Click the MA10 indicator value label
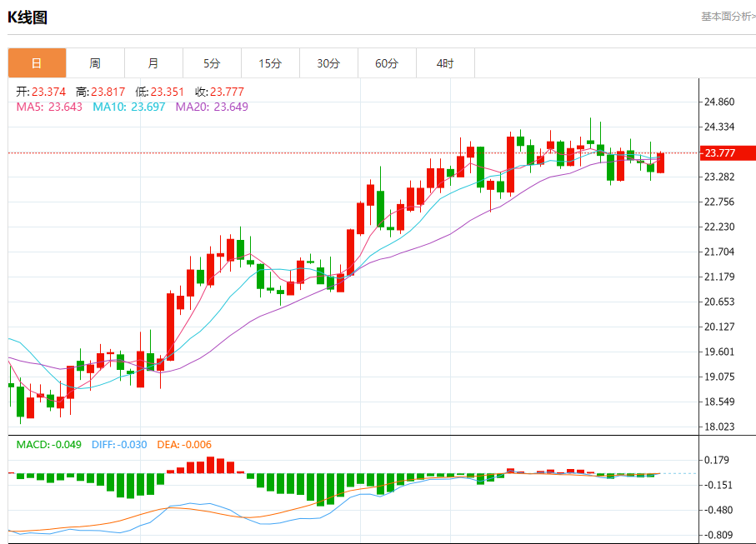Viewport: 756px width, 544px height. tap(129, 107)
